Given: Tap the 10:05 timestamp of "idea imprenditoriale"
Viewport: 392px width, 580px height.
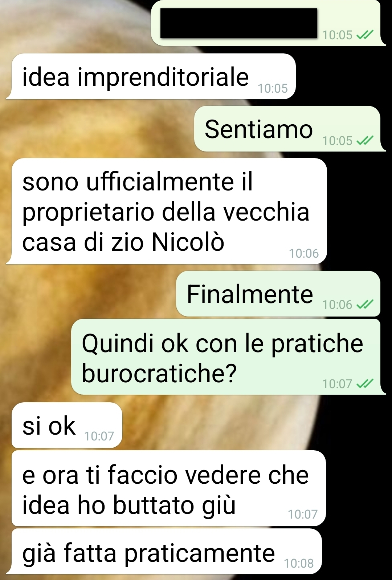Looking at the screenshot, I should click(273, 88).
